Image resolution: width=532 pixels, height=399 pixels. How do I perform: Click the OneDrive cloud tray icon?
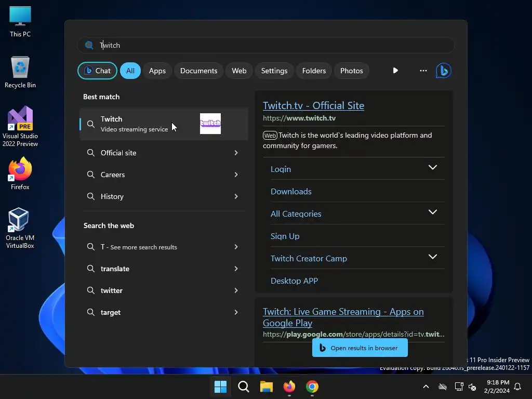click(x=443, y=387)
